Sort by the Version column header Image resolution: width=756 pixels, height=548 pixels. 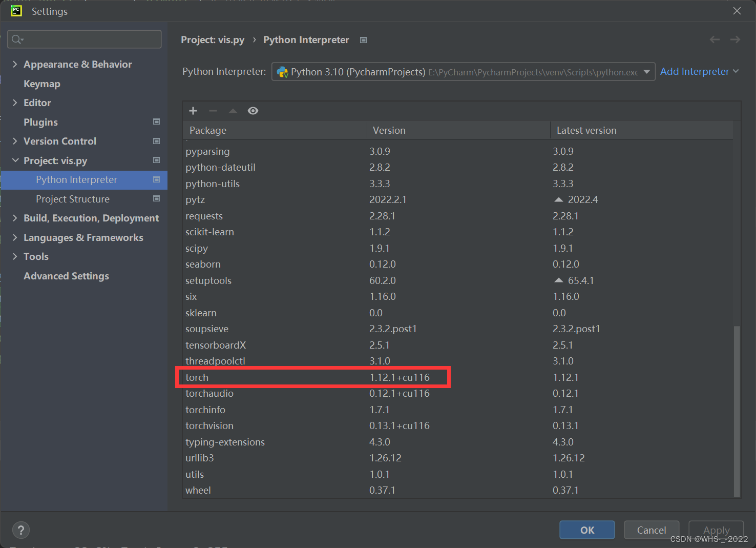click(x=458, y=130)
